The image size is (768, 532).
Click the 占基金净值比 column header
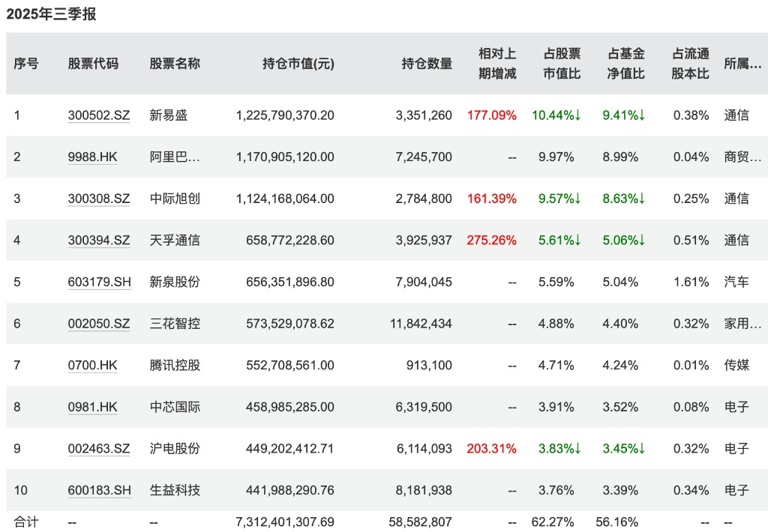coord(626,64)
